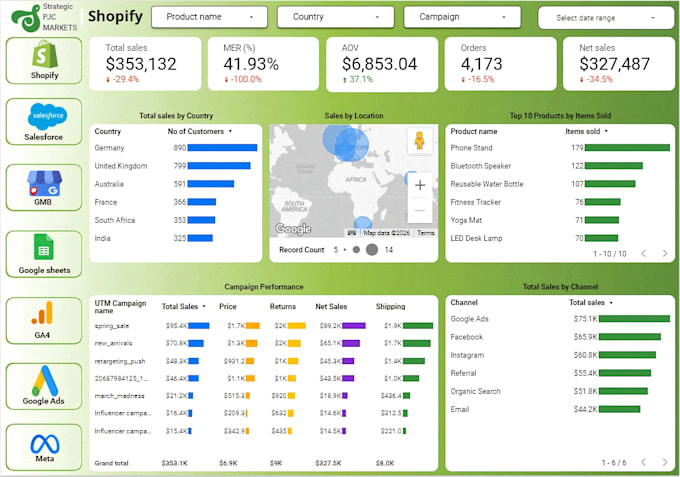Select the Bluetooth Speaker row
Image resolution: width=680 pixels, height=477 pixels.
coord(560,166)
